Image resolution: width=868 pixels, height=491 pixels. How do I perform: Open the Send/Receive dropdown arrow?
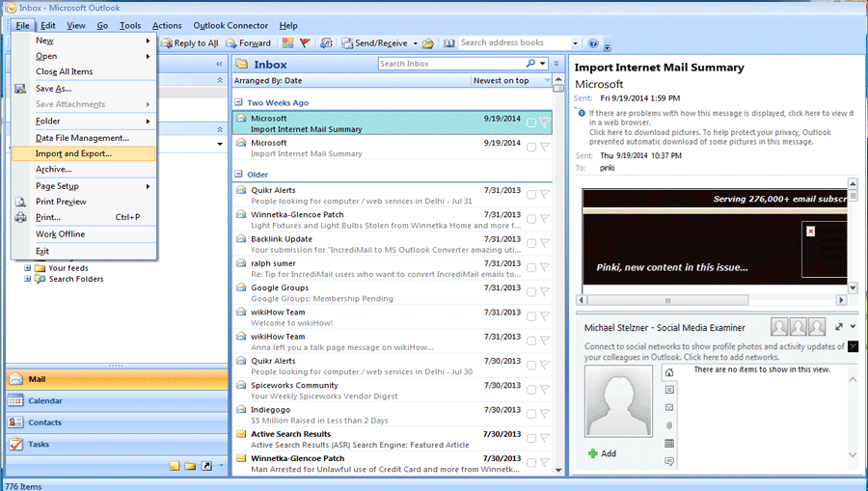(x=416, y=43)
